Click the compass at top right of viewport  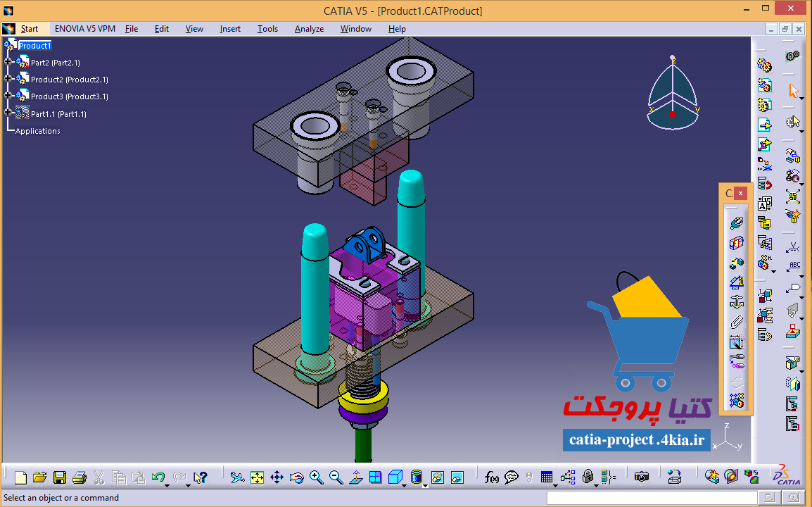(672, 94)
